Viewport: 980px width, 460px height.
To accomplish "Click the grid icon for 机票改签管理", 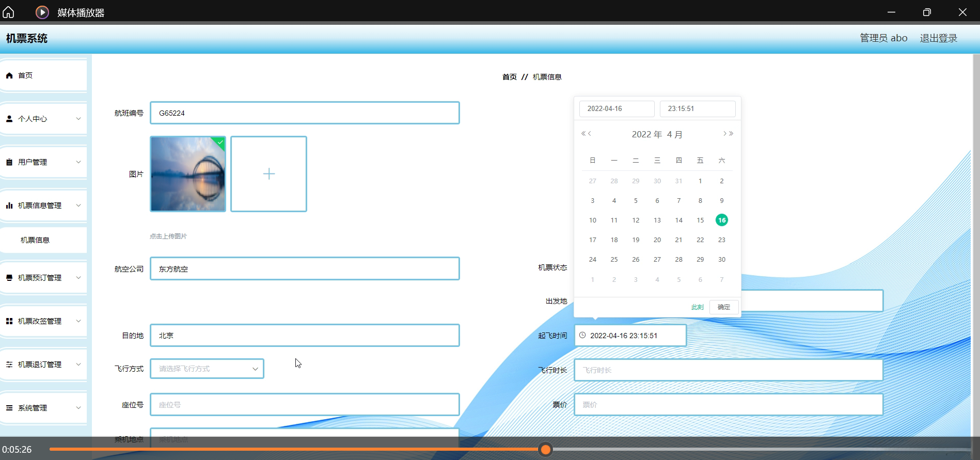I will (9, 321).
